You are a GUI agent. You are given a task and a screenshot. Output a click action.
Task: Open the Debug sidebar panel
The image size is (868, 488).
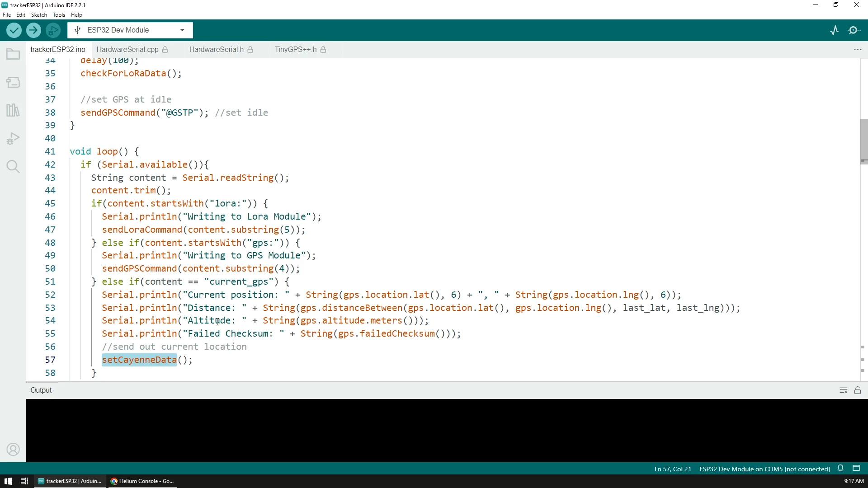(13, 138)
